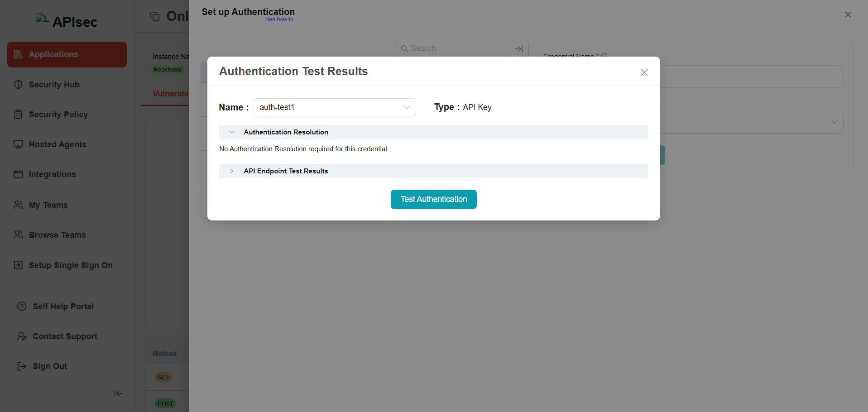Click the arrow icon next to the search bar
Viewport: 868px width, 412px height.
[518, 48]
